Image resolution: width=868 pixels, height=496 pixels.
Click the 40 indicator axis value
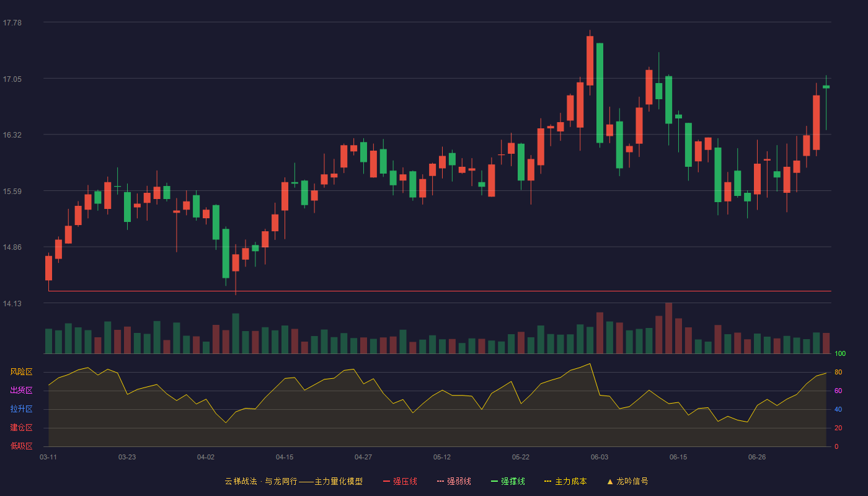pyautogui.click(x=838, y=409)
